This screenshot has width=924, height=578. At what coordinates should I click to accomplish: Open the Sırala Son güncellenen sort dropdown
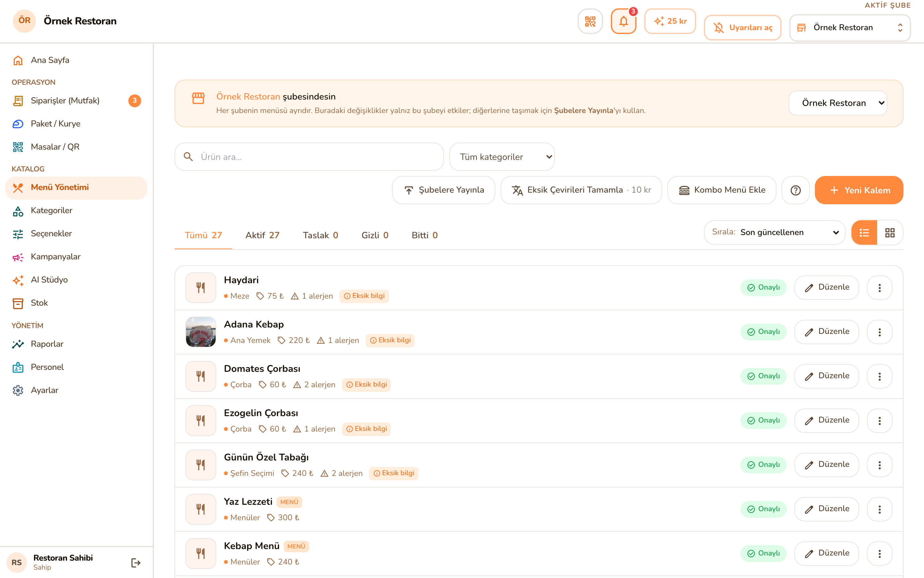coord(774,232)
